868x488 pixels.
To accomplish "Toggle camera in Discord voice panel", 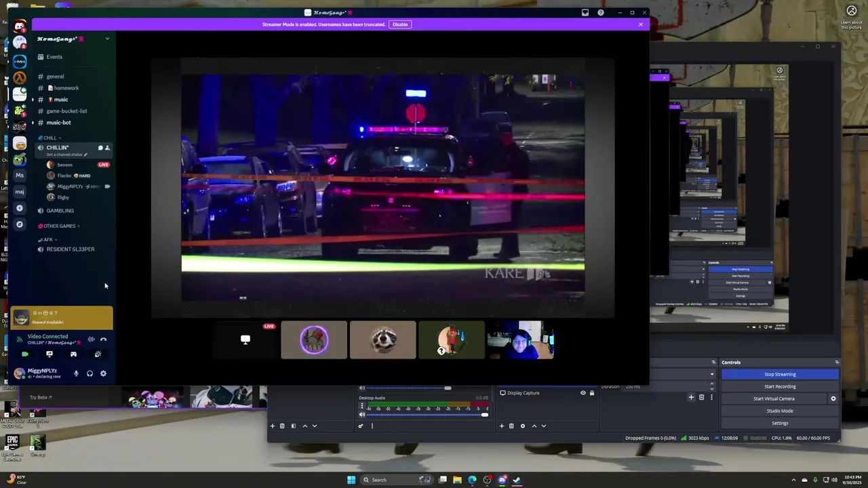I will (x=25, y=354).
